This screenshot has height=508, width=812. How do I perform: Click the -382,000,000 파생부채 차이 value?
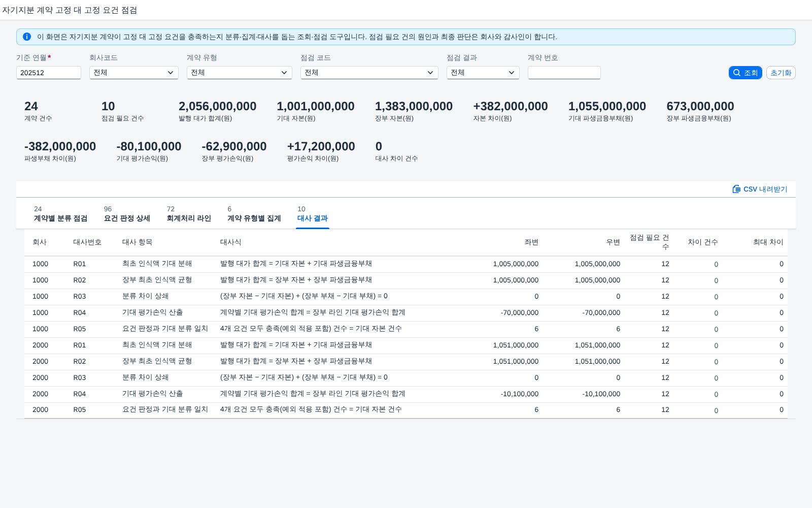click(60, 146)
